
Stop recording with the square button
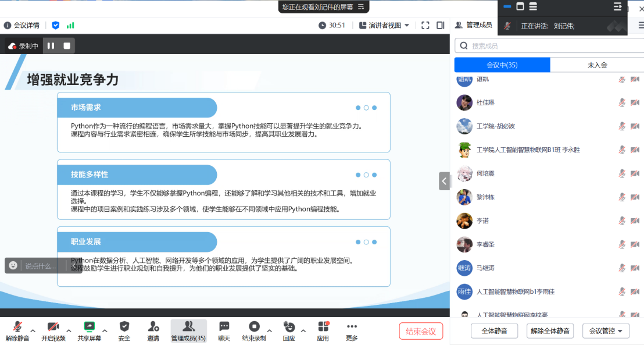coord(67,45)
